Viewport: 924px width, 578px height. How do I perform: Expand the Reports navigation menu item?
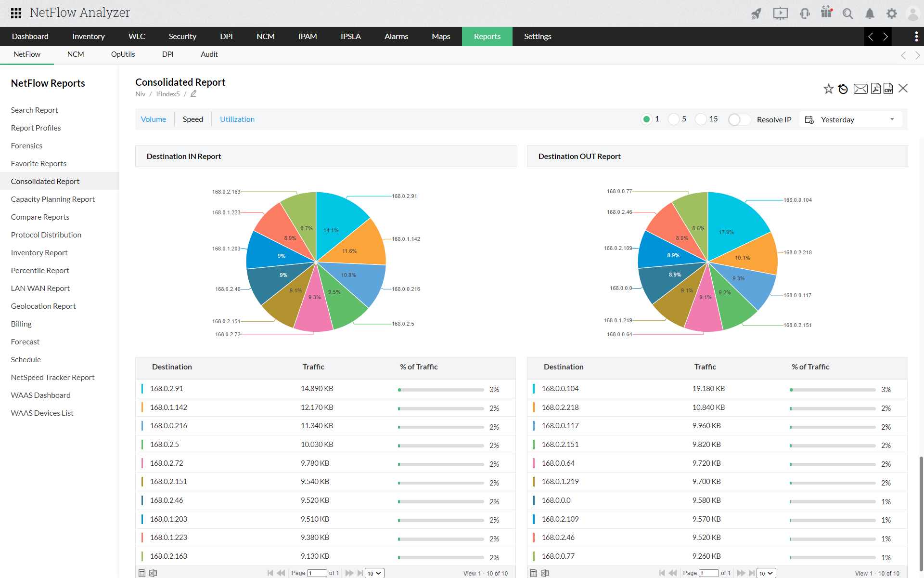click(487, 36)
